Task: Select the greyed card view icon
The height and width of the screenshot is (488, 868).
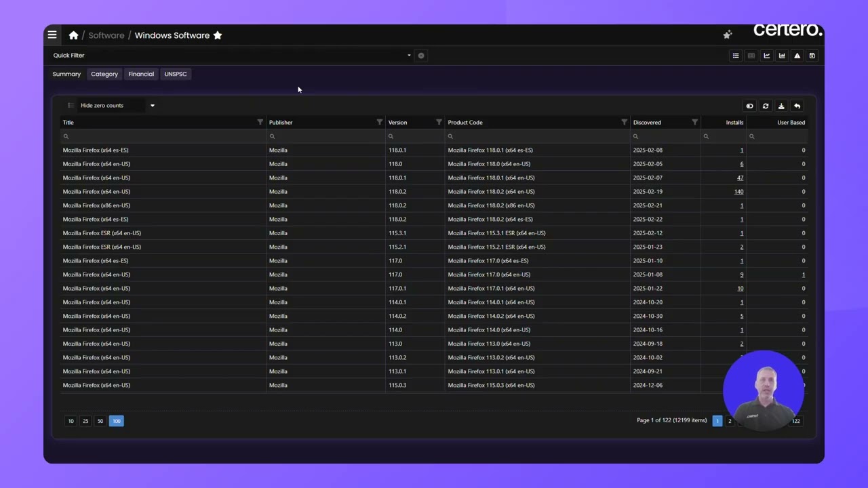Action: coord(751,56)
